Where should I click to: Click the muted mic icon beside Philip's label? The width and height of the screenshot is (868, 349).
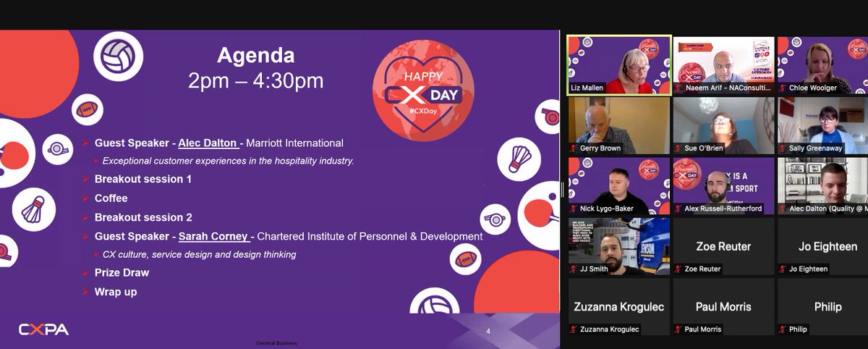pyautogui.click(x=782, y=329)
